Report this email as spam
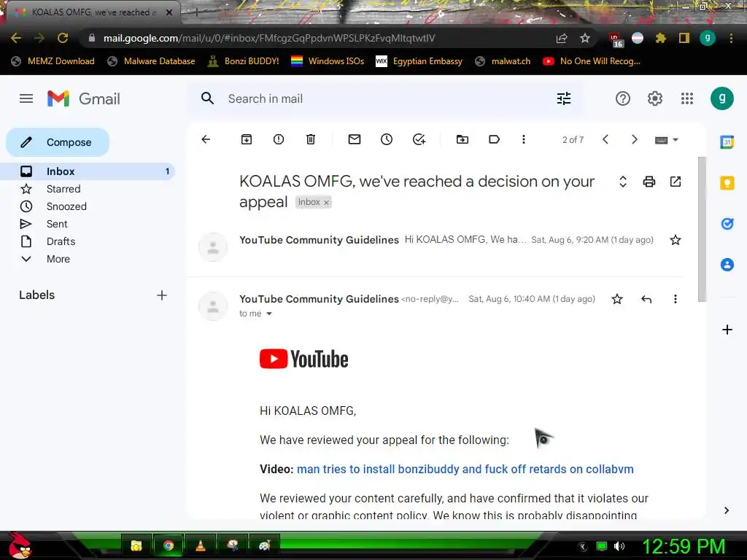Image resolution: width=747 pixels, height=560 pixels. pos(279,139)
